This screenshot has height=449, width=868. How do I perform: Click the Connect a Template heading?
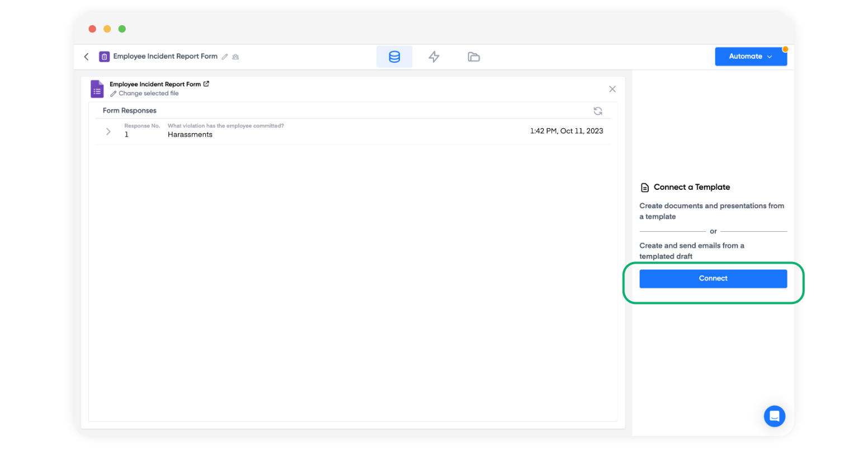(691, 188)
